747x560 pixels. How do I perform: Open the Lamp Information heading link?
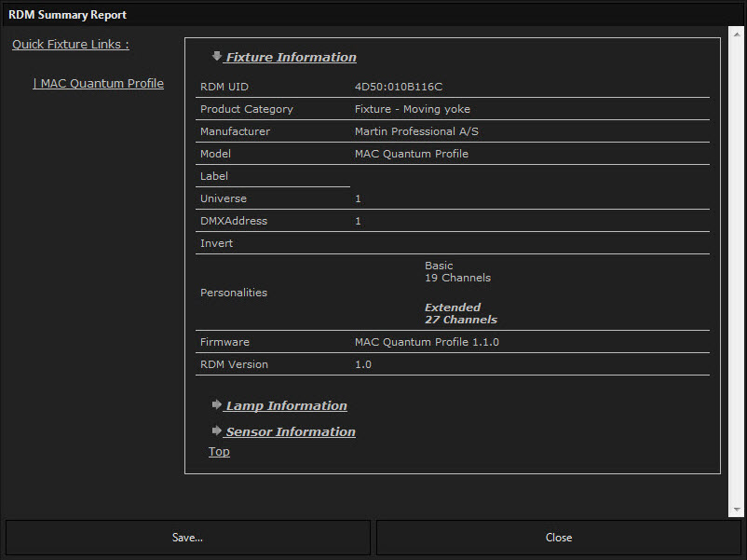(286, 405)
